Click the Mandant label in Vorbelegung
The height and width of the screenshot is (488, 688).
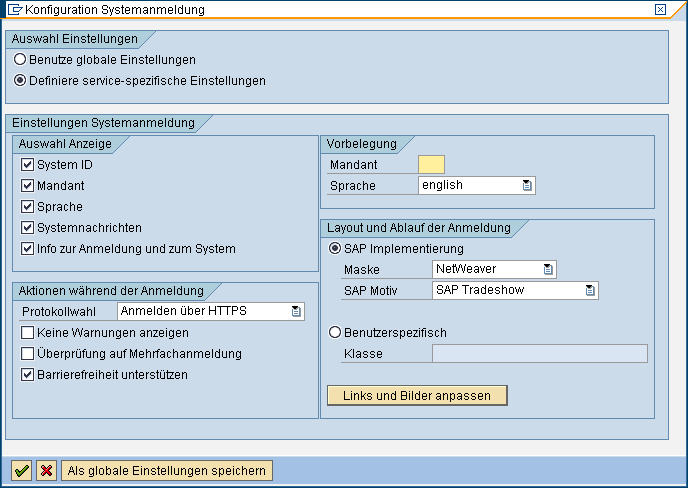click(354, 165)
